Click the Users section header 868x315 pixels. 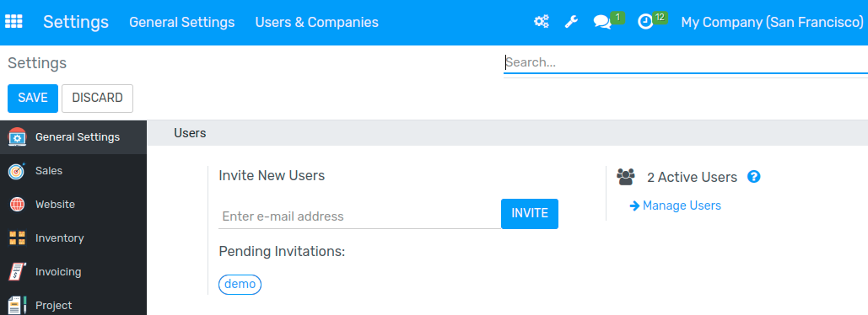[190, 133]
